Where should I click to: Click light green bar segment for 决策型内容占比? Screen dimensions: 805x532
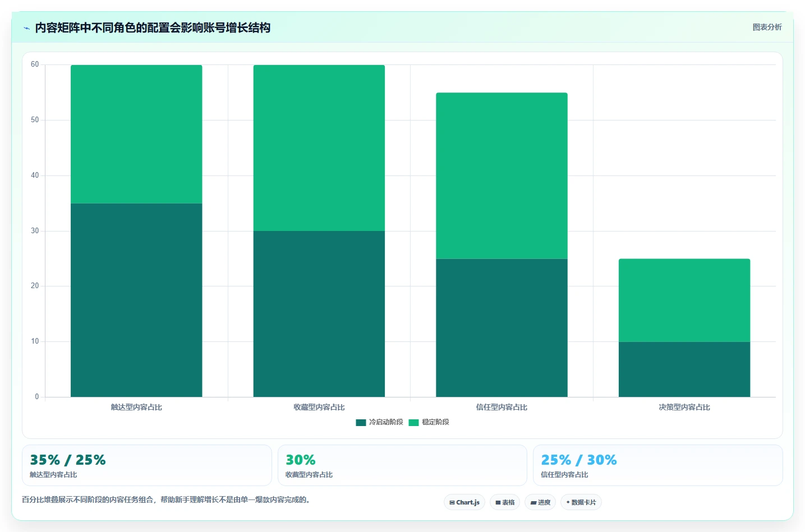pyautogui.click(x=684, y=300)
